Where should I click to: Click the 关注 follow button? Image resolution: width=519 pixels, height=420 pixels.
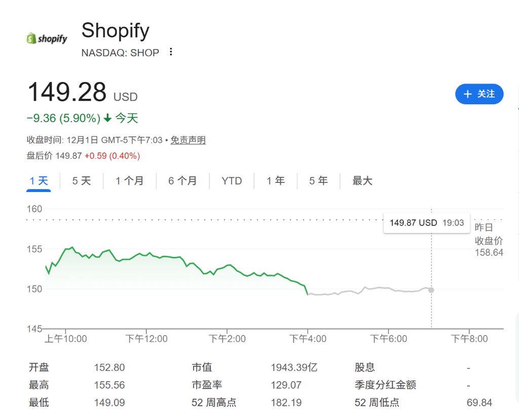click(x=479, y=94)
